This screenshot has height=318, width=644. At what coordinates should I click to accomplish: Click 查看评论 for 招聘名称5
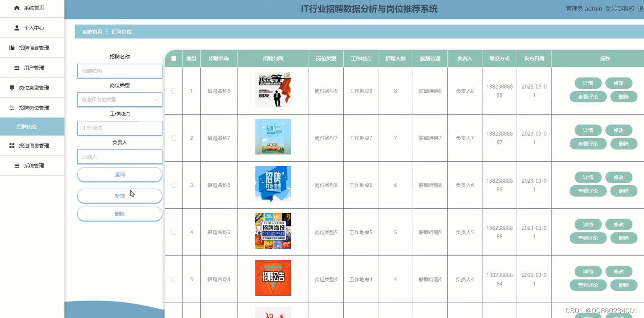tap(588, 238)
